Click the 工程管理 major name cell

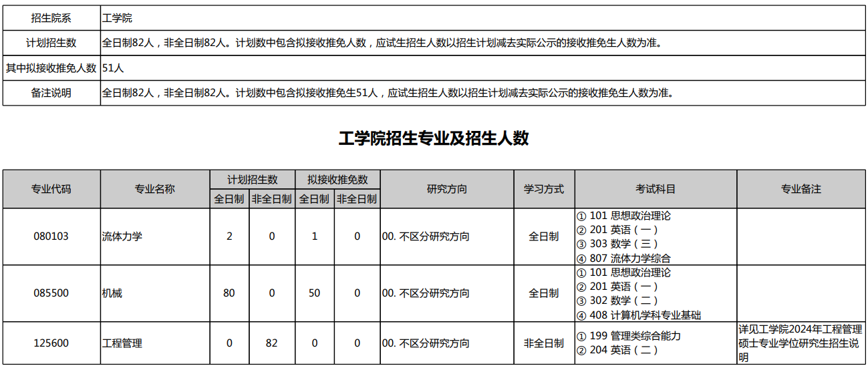click(x=122, y=343)
